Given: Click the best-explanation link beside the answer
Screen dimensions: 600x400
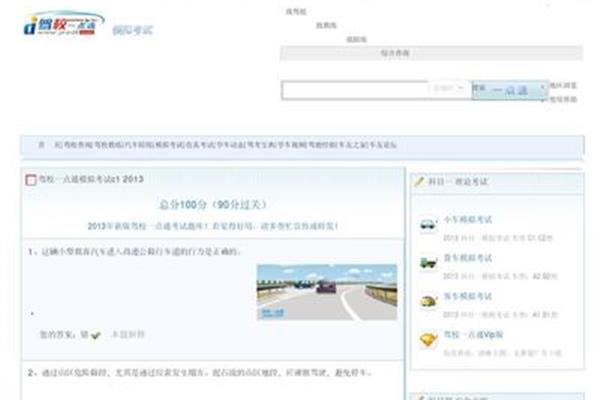Looking at the screenshot, I should point(128,335).
